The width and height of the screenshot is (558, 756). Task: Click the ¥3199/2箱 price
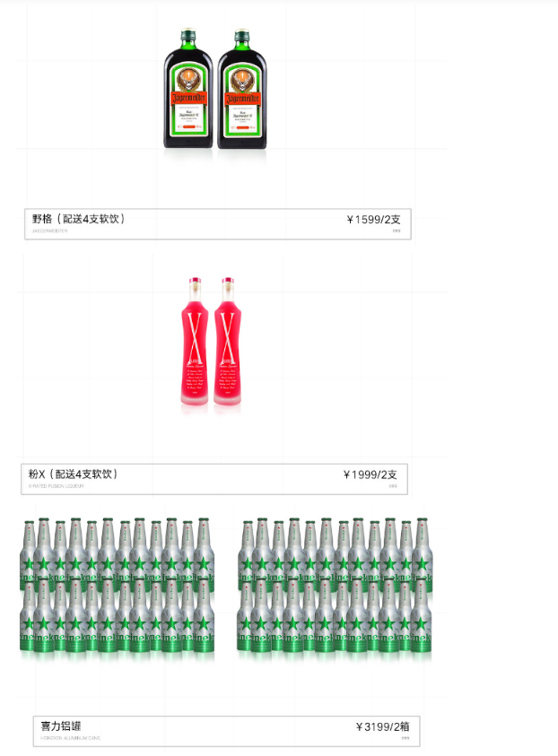(382, 726)
